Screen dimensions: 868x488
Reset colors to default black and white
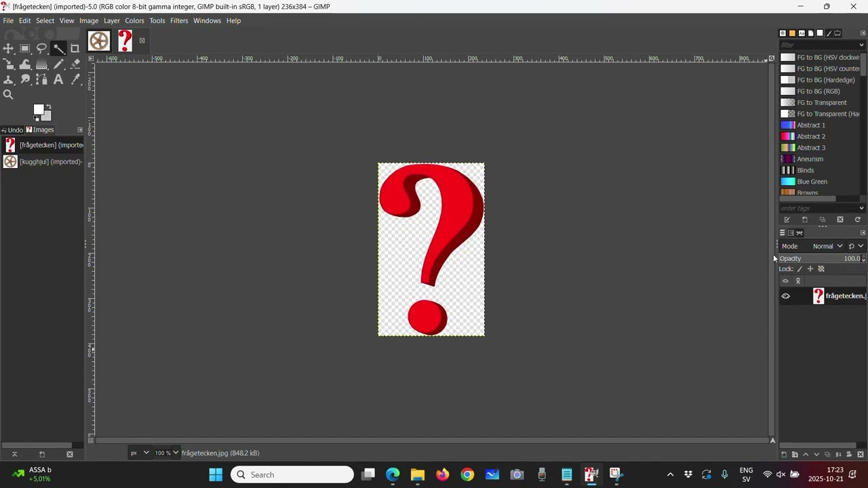coord(36,118)
